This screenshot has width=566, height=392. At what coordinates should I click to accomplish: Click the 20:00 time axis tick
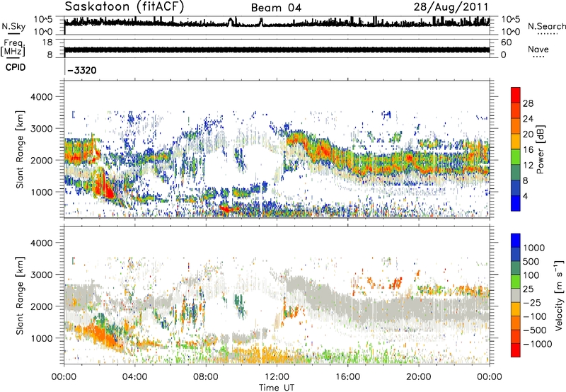click(x=419, y=377)
